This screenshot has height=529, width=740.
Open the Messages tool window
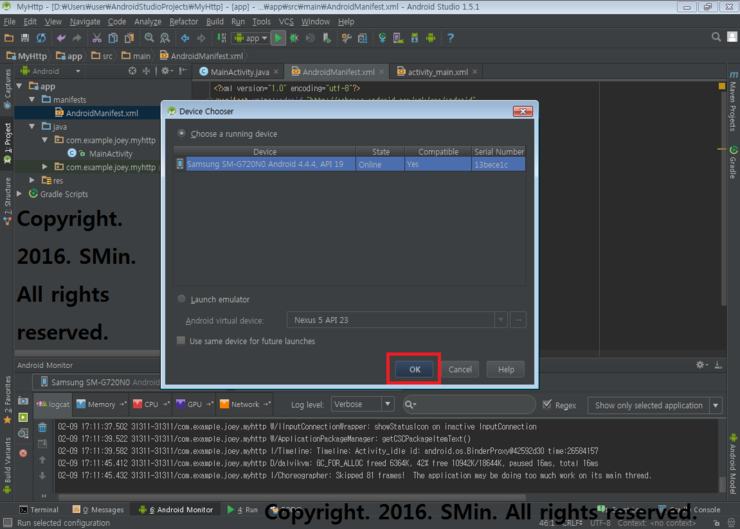[98, 510]
